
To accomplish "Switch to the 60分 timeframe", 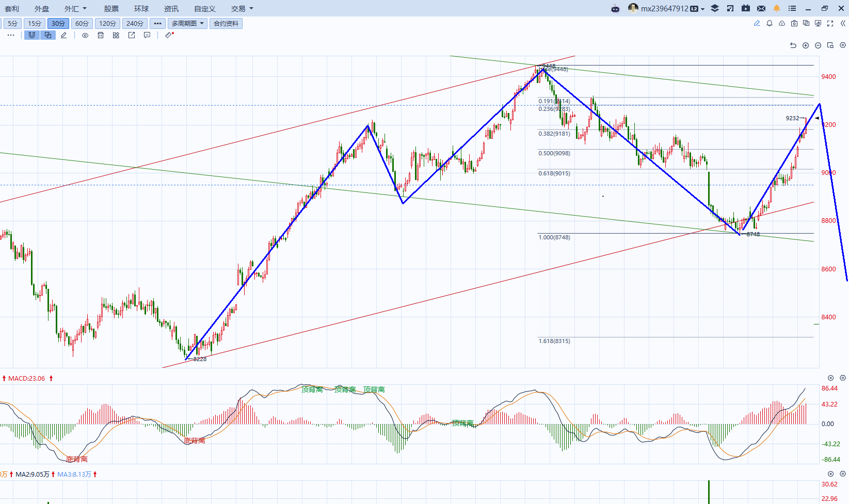I will tap(82, 23).
